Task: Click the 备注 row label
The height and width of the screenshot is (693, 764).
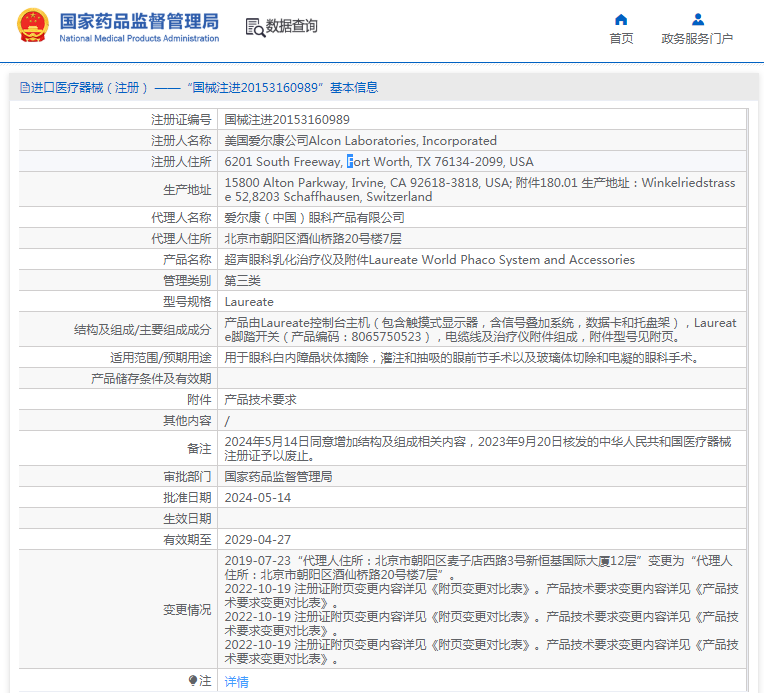Action: (x=199, y=449)
